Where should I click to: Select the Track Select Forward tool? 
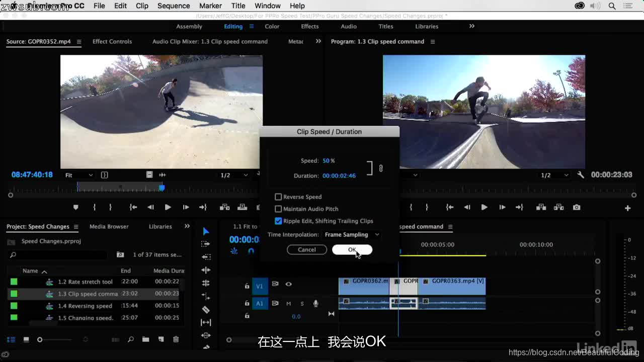pyautogui.click(x=206, y=244)
